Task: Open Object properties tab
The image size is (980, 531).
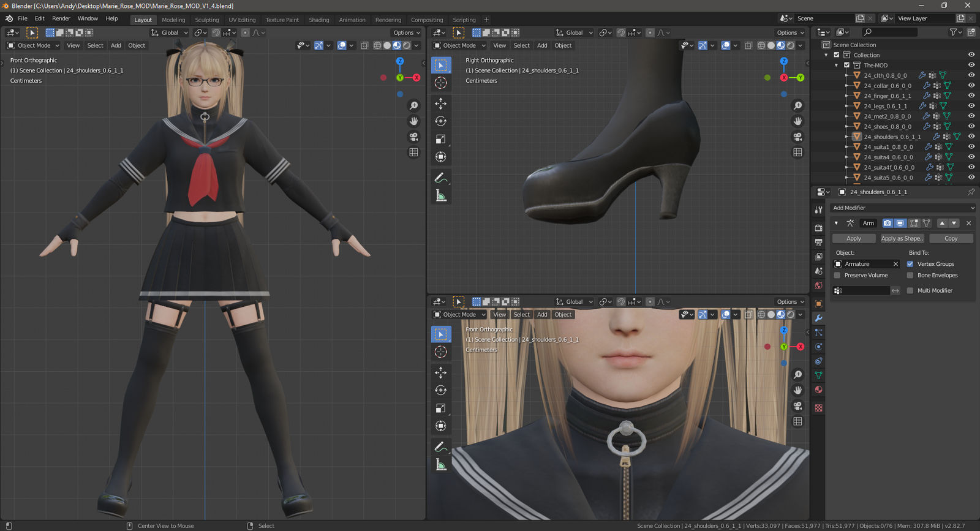Action: (818, 304)
